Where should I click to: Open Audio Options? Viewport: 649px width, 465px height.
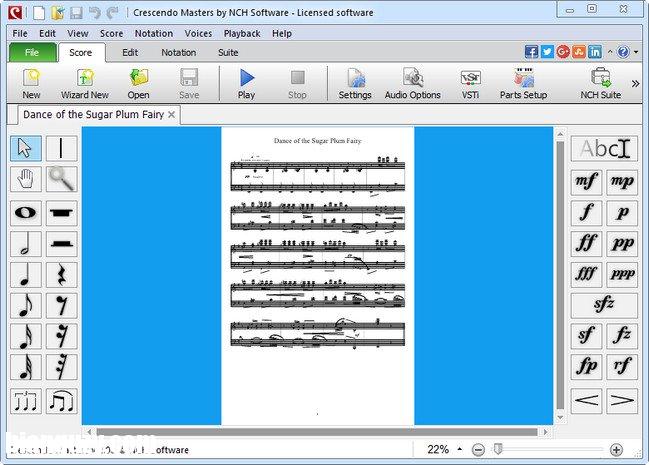coord(413,84)
